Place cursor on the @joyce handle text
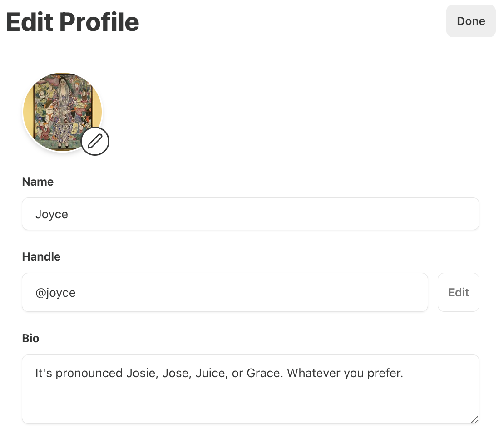This screenshot has height=433, width=504. [x=55, y=293]
